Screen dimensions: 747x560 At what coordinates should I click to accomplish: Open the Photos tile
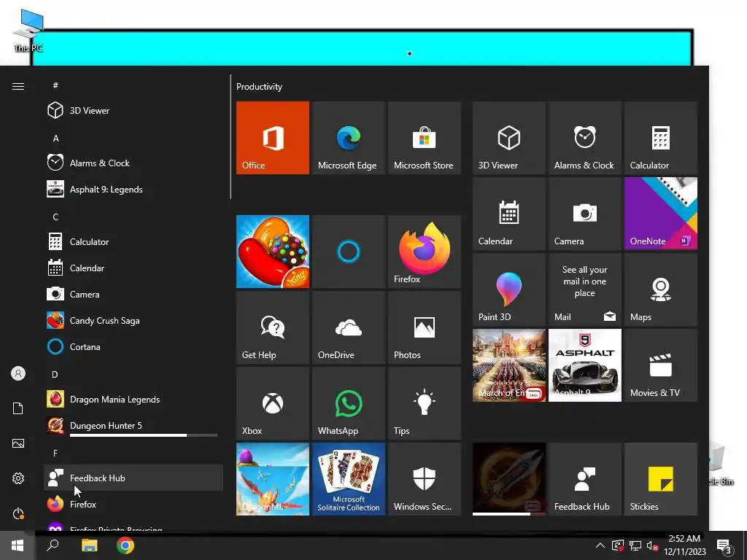click(424, 327)
